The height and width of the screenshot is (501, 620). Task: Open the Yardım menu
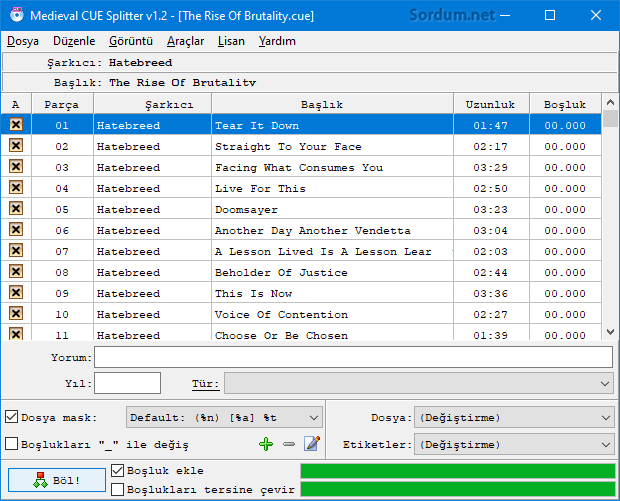(x=277, y=41)
